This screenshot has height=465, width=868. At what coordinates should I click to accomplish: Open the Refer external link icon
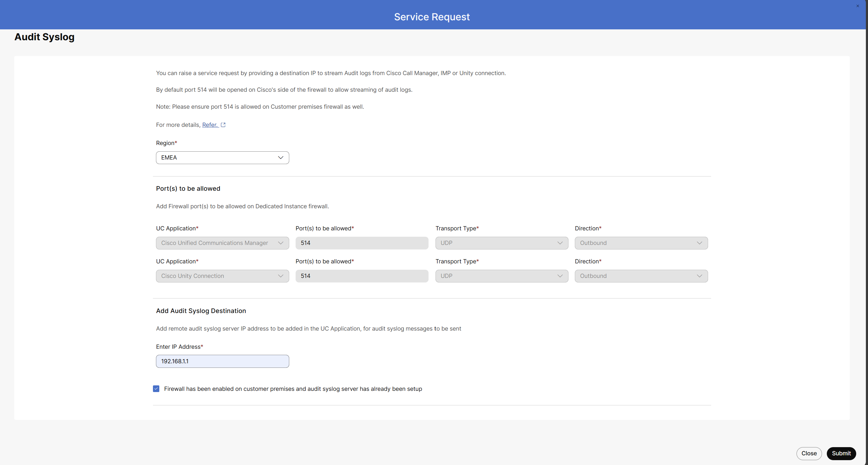point(223,125)
